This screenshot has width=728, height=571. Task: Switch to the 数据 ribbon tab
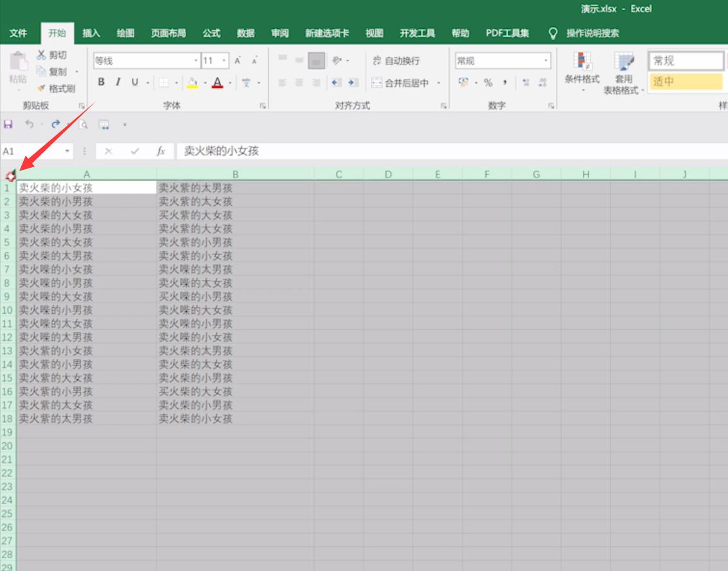pos(245,33)
